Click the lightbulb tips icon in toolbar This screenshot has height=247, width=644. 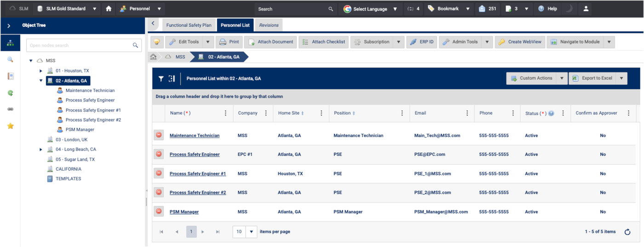[157, 42]
